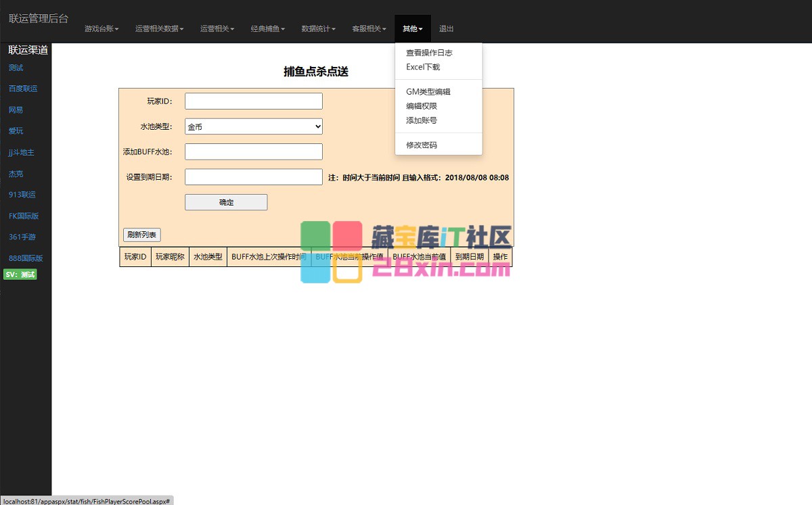This screenshot has height=505, width=812.
Task: Click the 水池类型 table header
Action: [208, 257]
